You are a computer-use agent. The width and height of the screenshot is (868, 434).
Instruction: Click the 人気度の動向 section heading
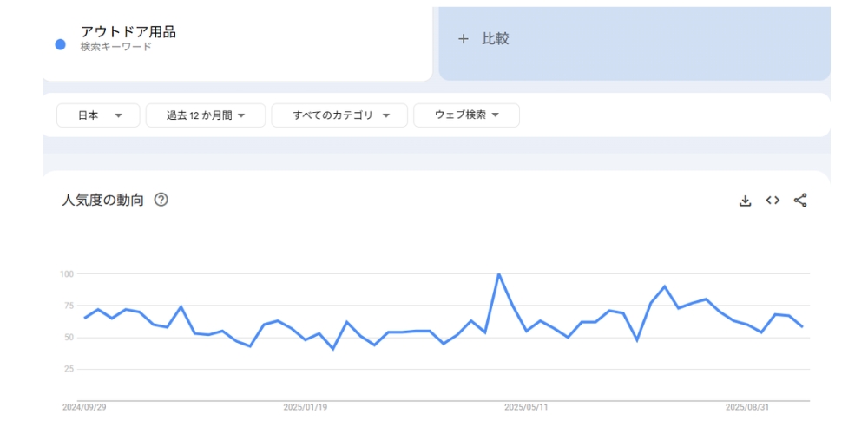(102, 200)
